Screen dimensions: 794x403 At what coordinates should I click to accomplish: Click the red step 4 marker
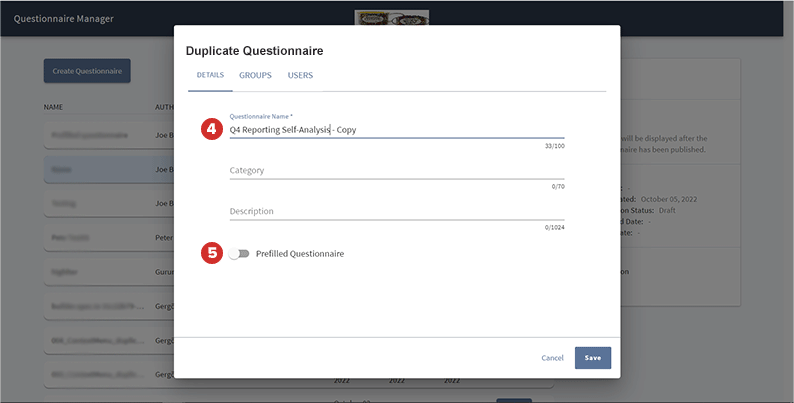click(x=211, y=129)
